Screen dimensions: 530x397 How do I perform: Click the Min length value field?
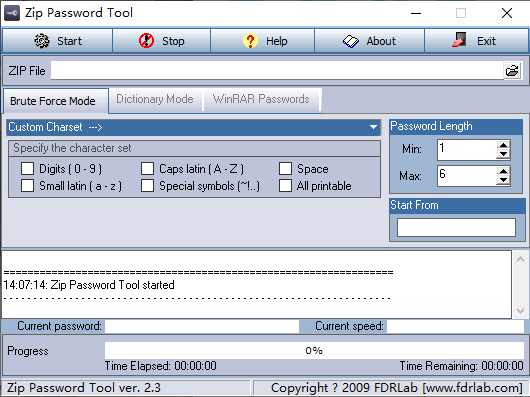pos(467,150)
